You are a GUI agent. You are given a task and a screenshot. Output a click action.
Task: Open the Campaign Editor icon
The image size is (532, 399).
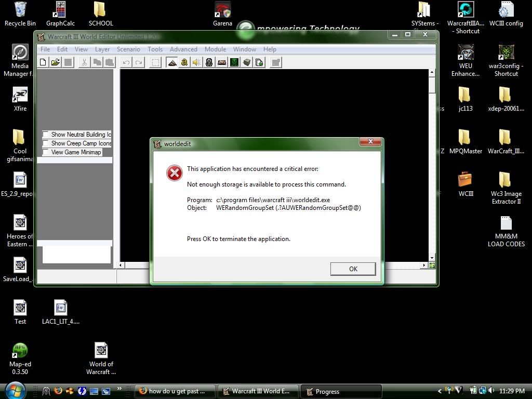(x=222, y=62)
